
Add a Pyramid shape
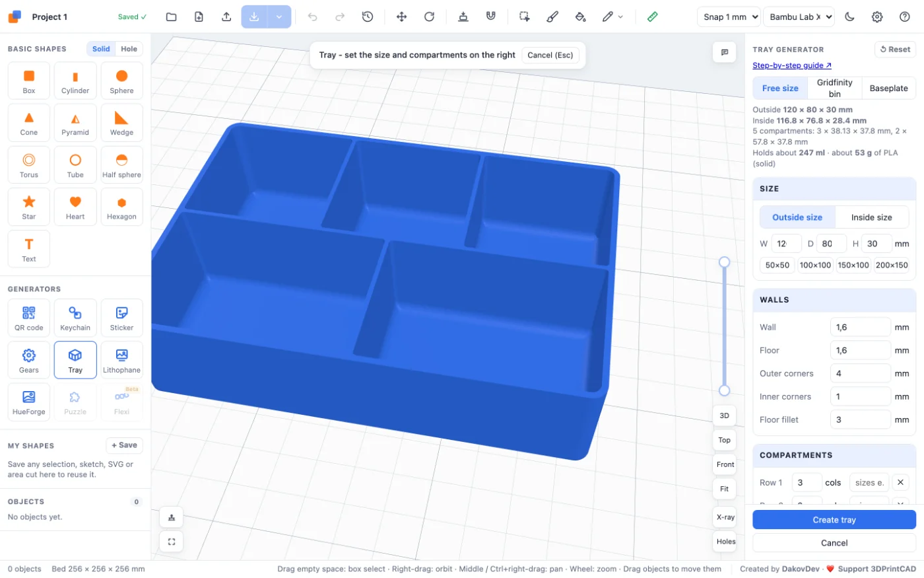coord(75,124)
